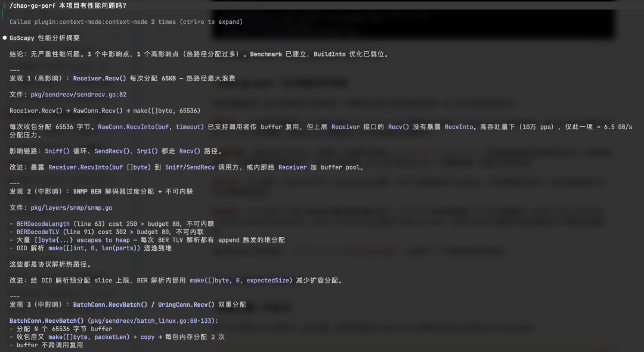Screen dimensions: 644x352
Task: Click "Receiver.RecvInto(buf []byte)" in the 改进 line
Action: (x=100, y=167)
